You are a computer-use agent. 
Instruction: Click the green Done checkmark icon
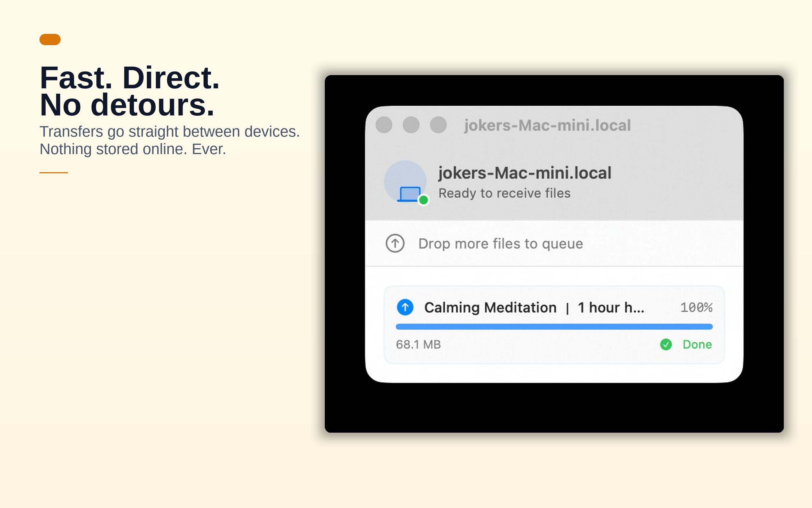pyautogui.click(x=666, y=344)
